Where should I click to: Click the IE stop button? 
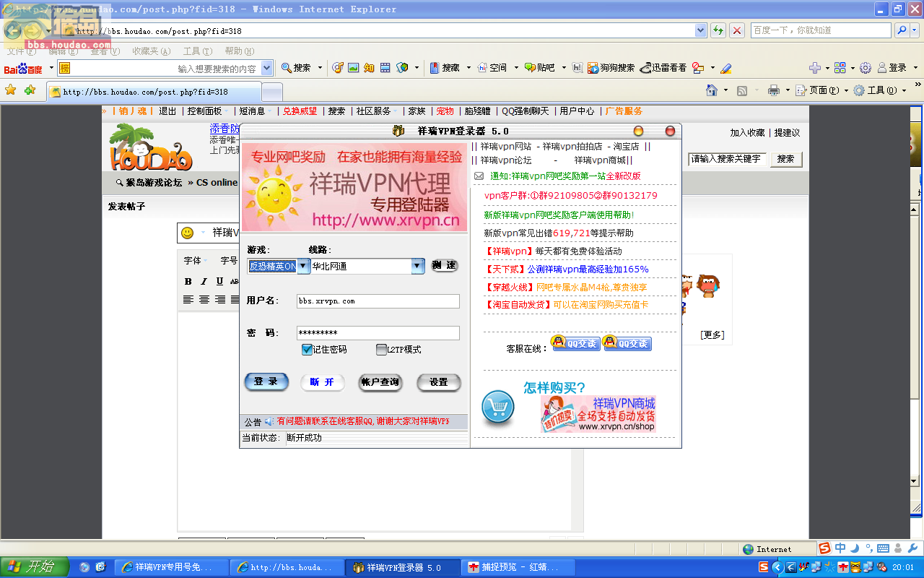click(x=737, y=30)
